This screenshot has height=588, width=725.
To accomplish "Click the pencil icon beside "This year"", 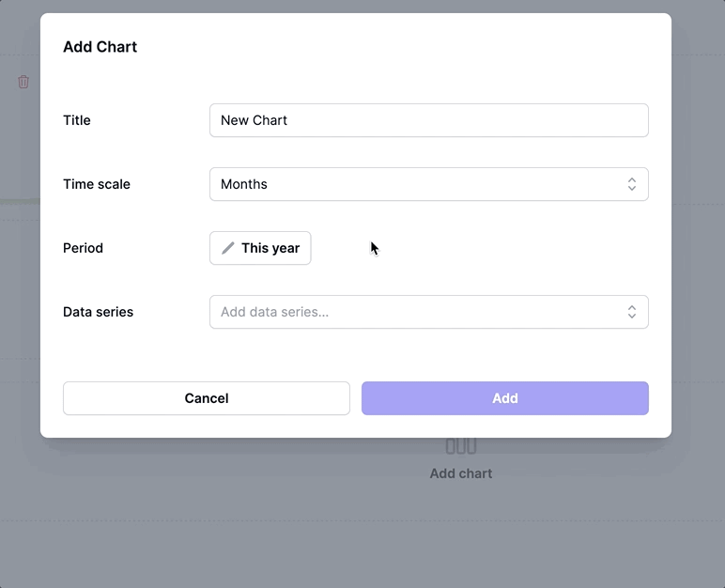I will coord(228,248).
